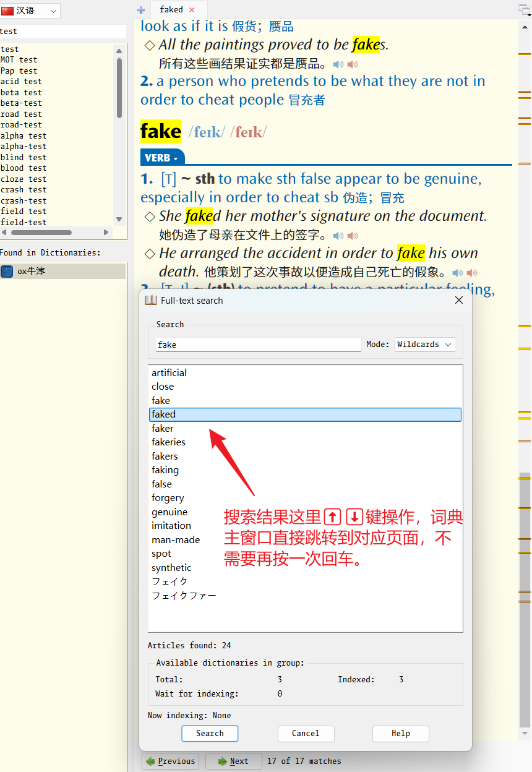Open the tab list icon at top right
The image size is (532, 772).
pyautogui.click(x=525, y=9)
